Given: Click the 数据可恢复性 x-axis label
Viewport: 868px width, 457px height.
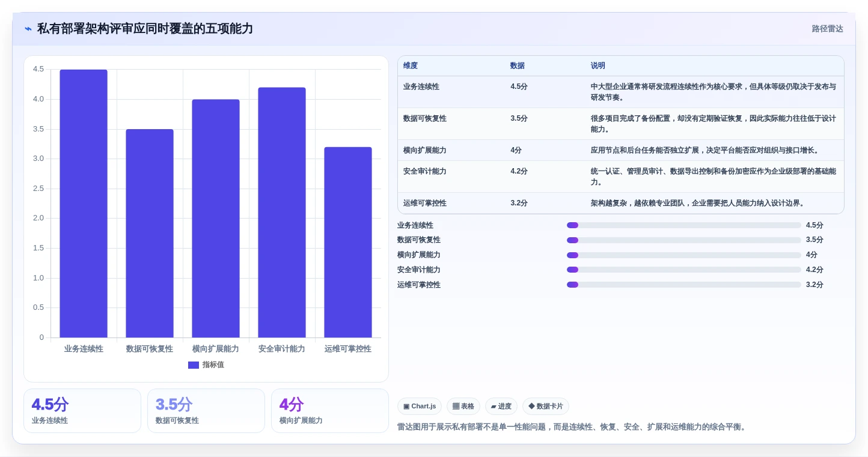Looking at the screenshot, I should pos(150,349).
